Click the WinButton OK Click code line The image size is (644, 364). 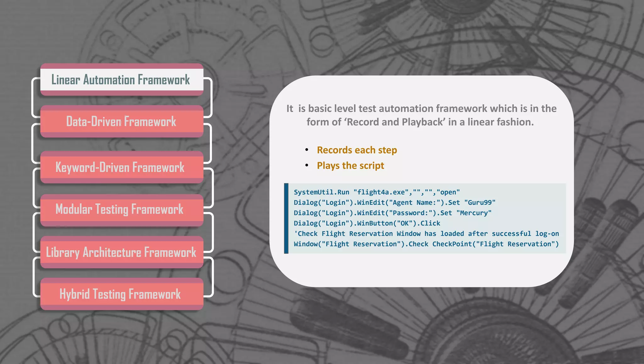(x=367, y=223)
